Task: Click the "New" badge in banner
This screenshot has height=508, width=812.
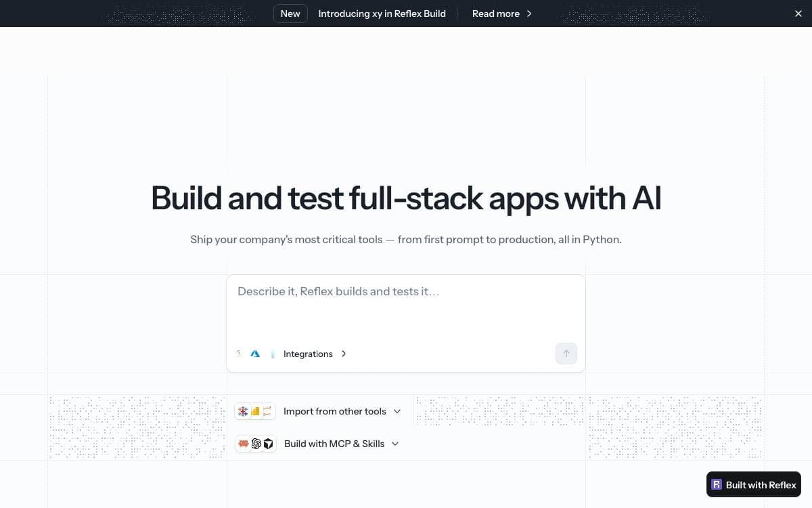Action: (x=290, y=14)
